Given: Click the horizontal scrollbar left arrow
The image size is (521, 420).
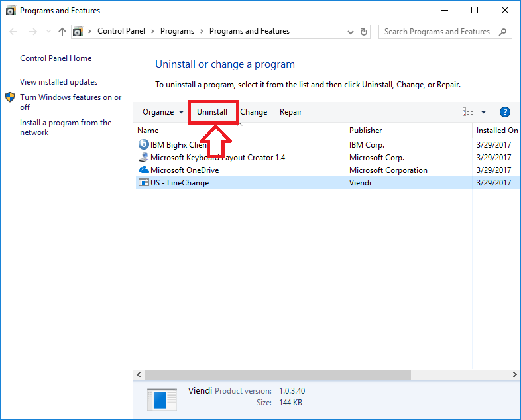Looking at the screenshot, I should pyautogui.click(x=139, y=374).
